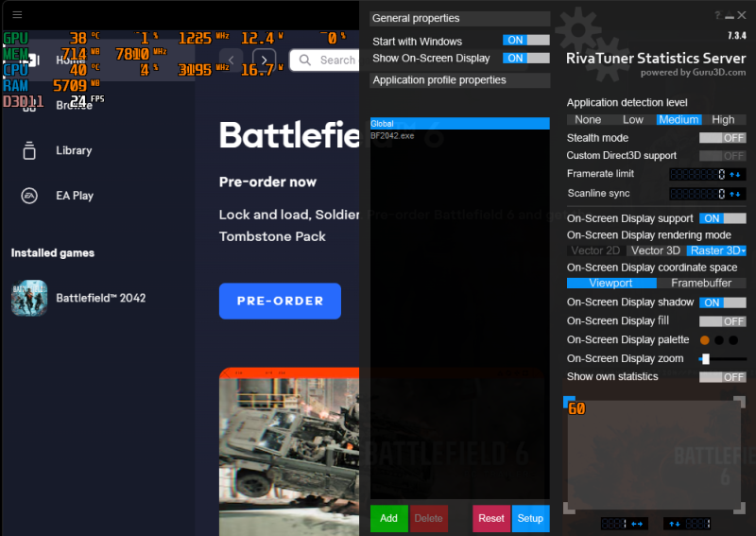756x536 pixels.
Task: Click the framerate limit stepper arrows
Action: point(735,174)
